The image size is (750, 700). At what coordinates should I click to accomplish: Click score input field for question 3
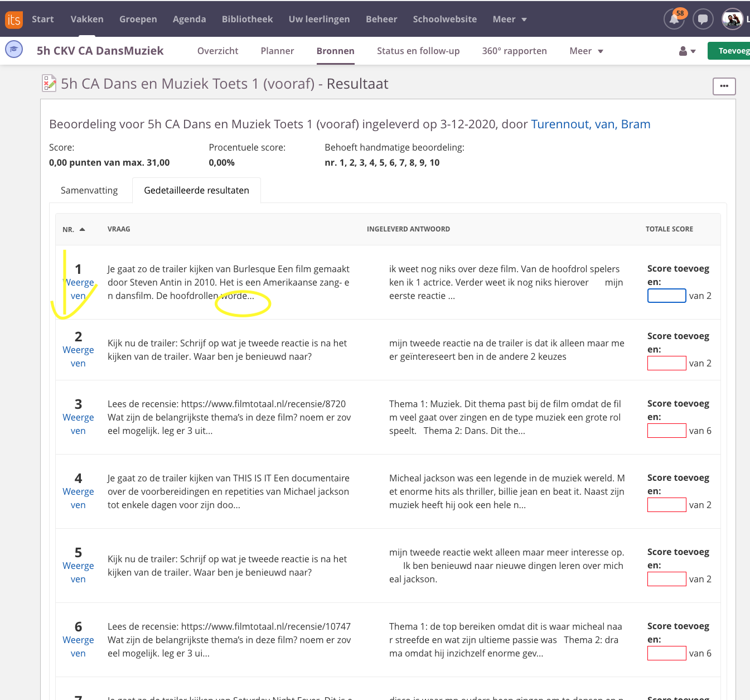[x=666, y=431]
